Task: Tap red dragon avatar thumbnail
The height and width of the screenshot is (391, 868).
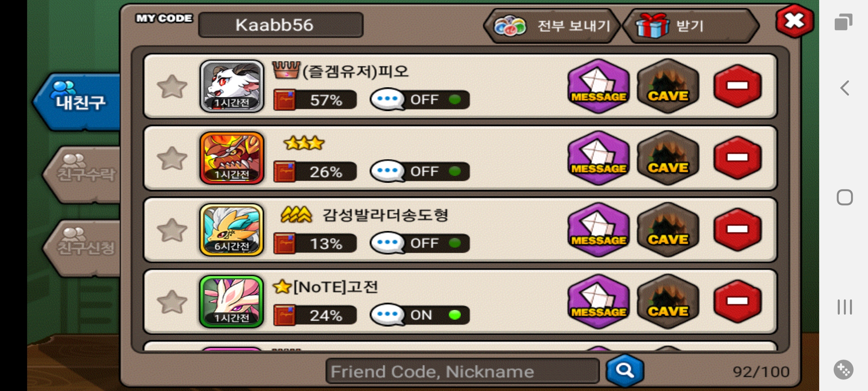Action: (232, 158)
